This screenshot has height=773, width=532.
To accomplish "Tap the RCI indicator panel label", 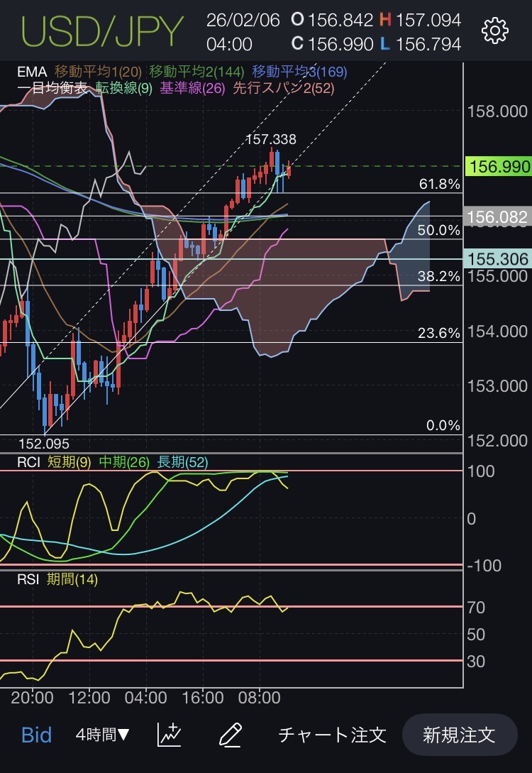I will (x=30, y=462).
